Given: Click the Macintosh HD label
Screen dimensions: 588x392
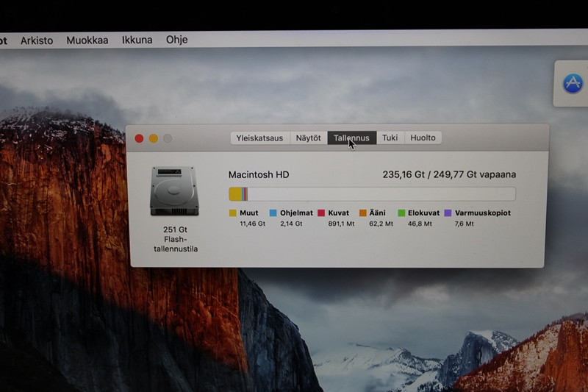Looking at the screenshot, I should (259, 175).
